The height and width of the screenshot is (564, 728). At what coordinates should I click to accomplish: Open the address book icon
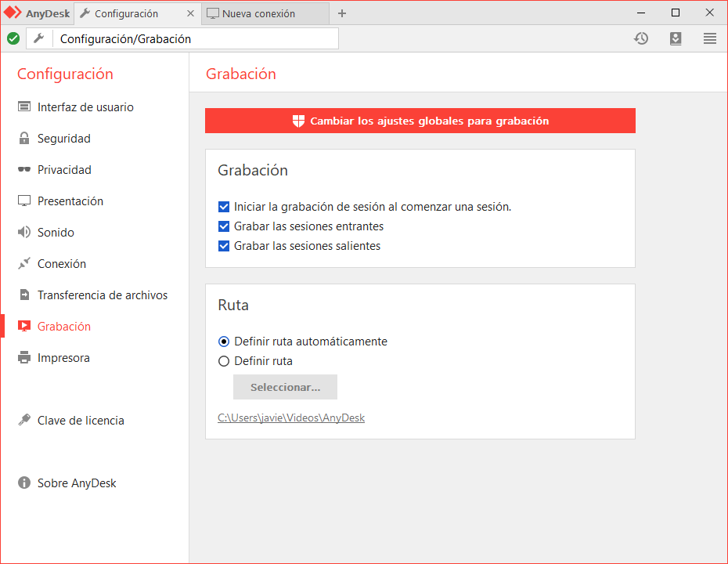[676, 38]
